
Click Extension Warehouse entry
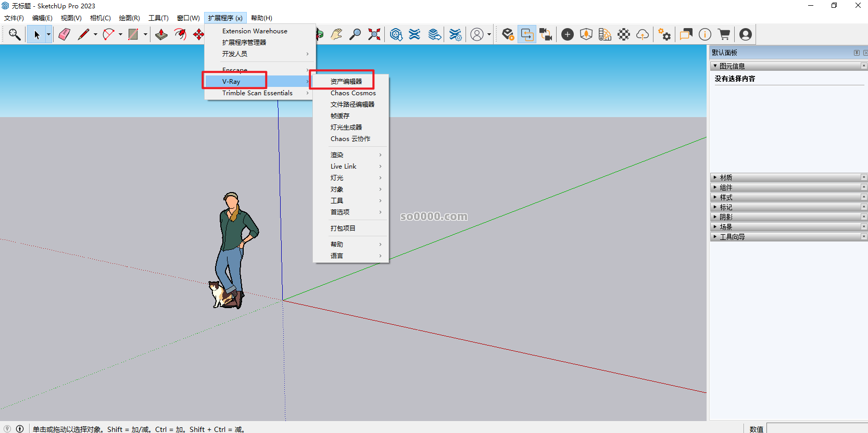[x=255, y=31]
